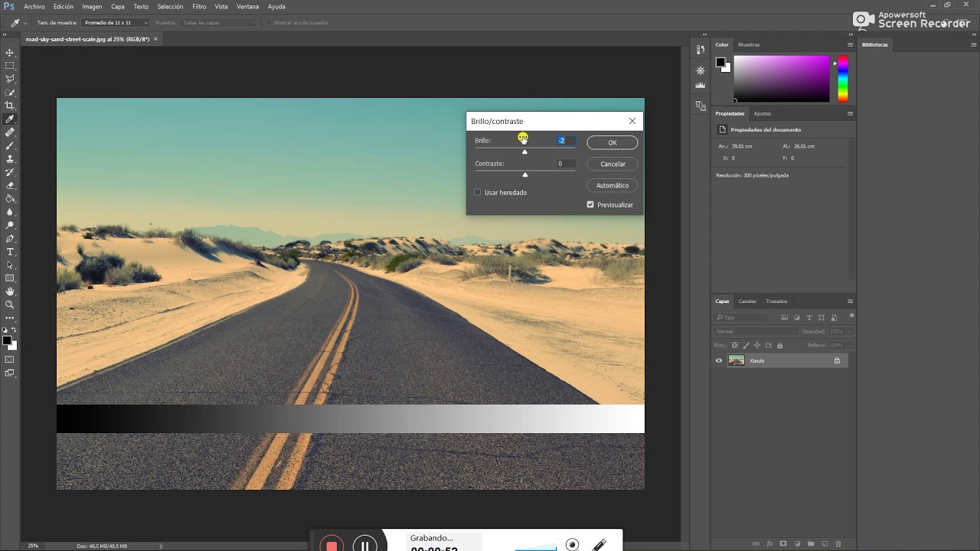Open the layer blend mode Normal dropdown
This screenshot has width=980, height=551.
(756, 331)
